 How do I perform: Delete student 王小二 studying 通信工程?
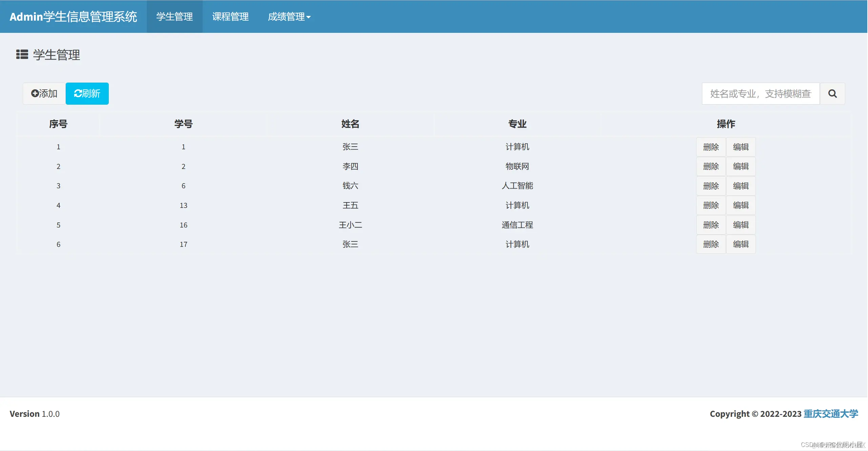pyautogui.click(x=711, y=225)
